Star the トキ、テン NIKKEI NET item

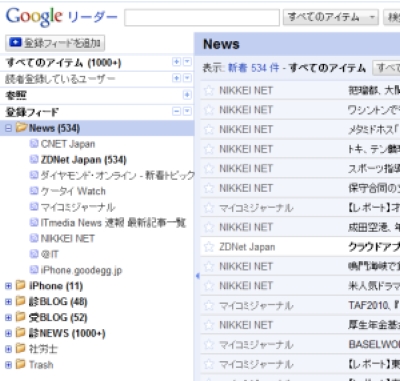tap(209, 149)
